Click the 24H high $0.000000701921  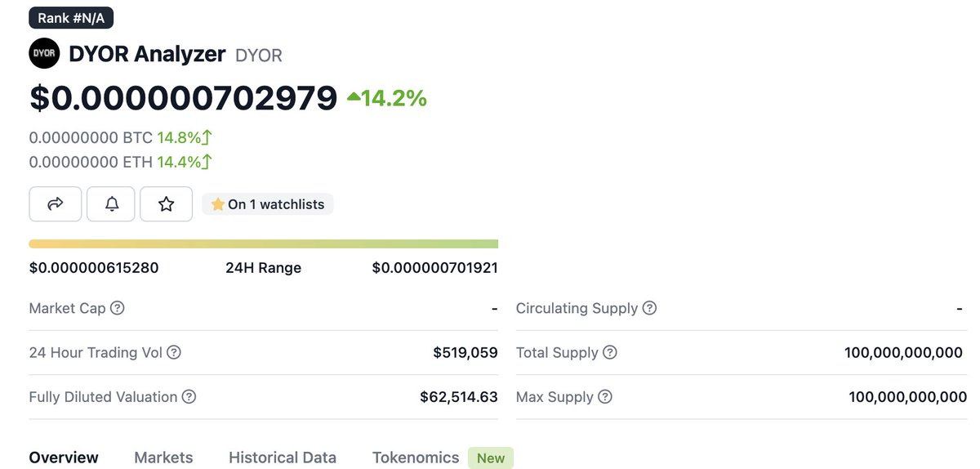(434, 267)
